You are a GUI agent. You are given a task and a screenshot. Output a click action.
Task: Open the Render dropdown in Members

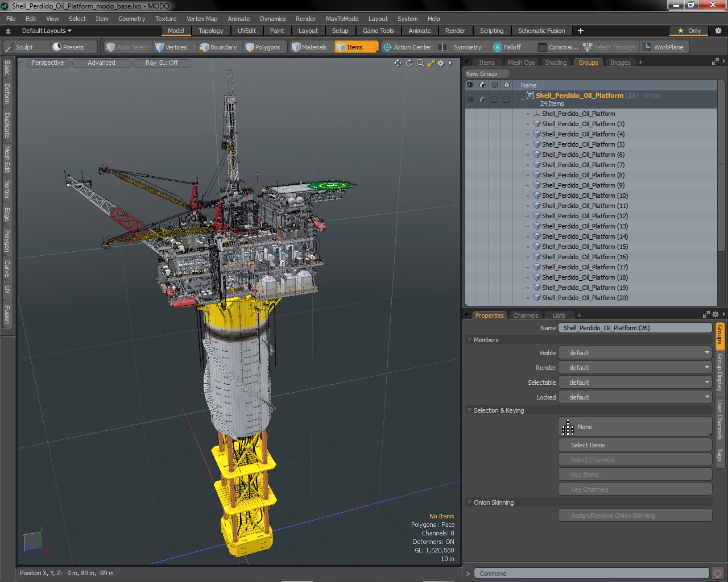coord(635,368)
